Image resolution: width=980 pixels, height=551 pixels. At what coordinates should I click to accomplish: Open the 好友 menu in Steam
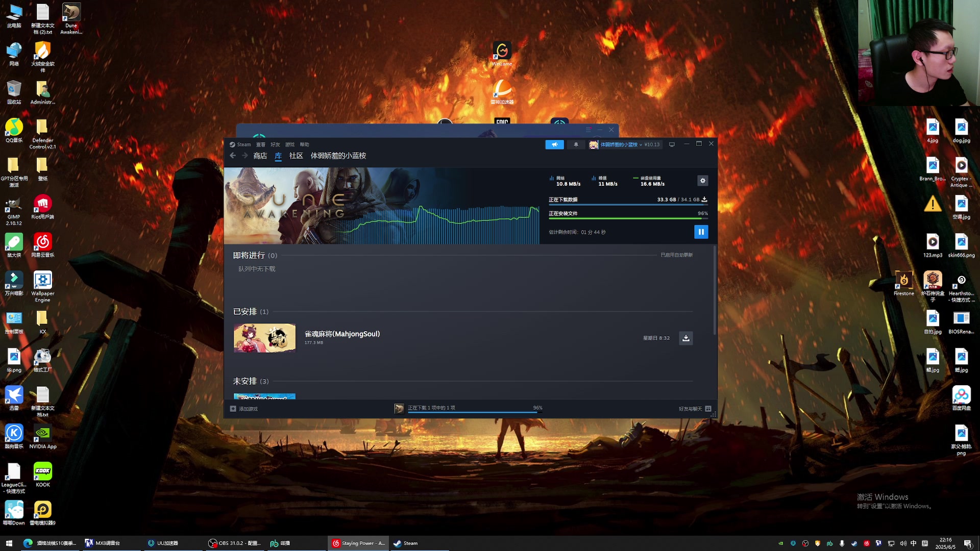click(x=275, y=144)
